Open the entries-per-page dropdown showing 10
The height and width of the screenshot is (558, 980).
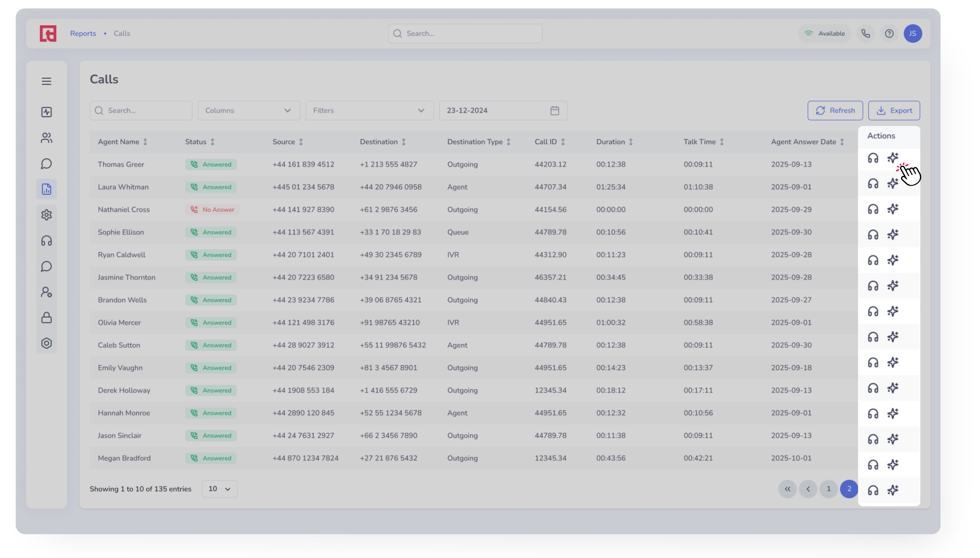(x=219, y=489)
